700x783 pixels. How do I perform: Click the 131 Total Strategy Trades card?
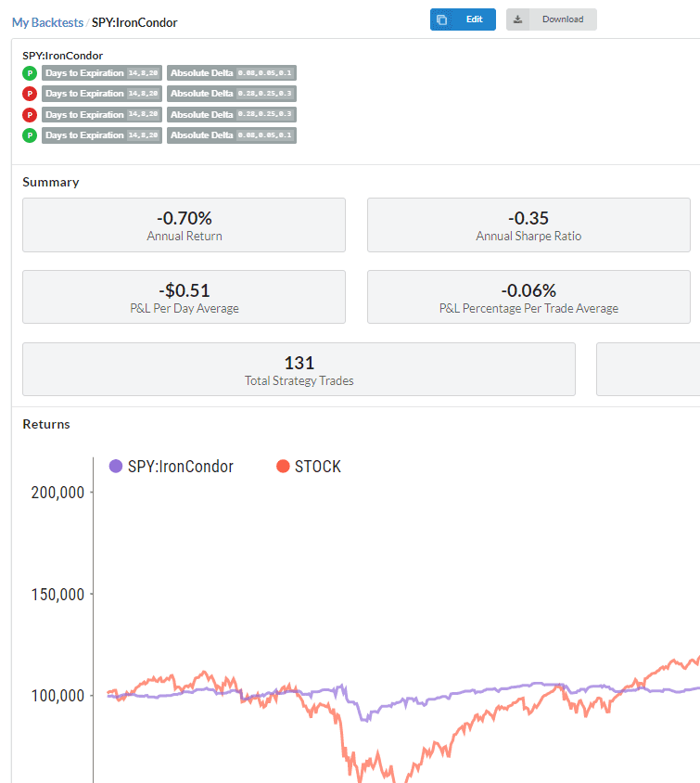point(299,369)
